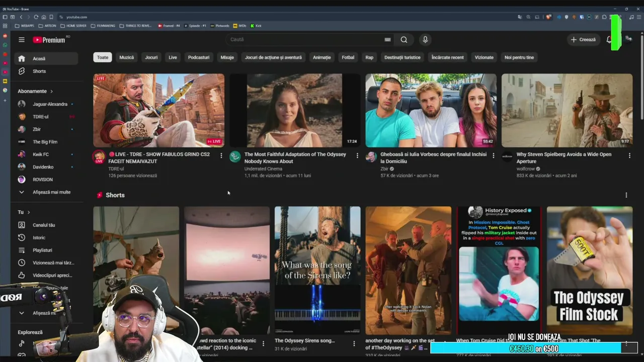Select the Toate filter chip
The image size is (644, 362).
click(103, 57)
